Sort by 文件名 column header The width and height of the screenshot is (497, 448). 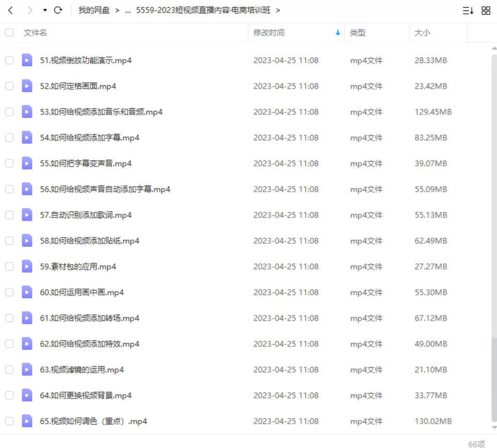(x=35, y=32)
